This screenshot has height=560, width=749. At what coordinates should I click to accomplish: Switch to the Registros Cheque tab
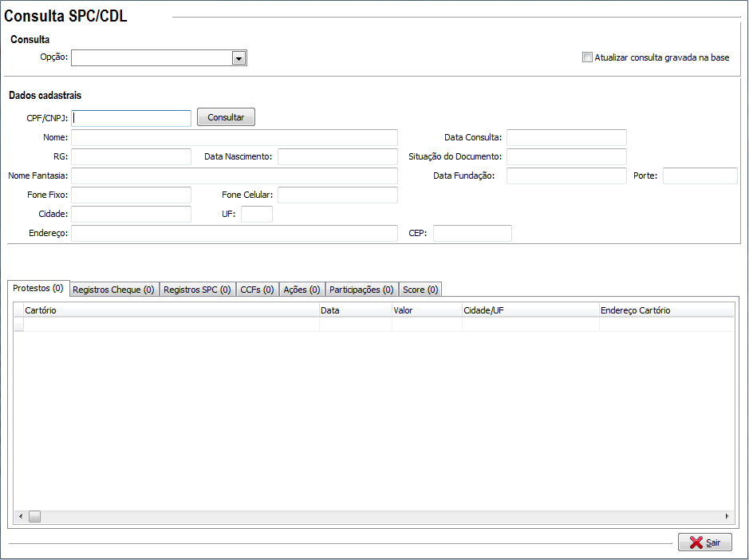[x=113, y=290]
